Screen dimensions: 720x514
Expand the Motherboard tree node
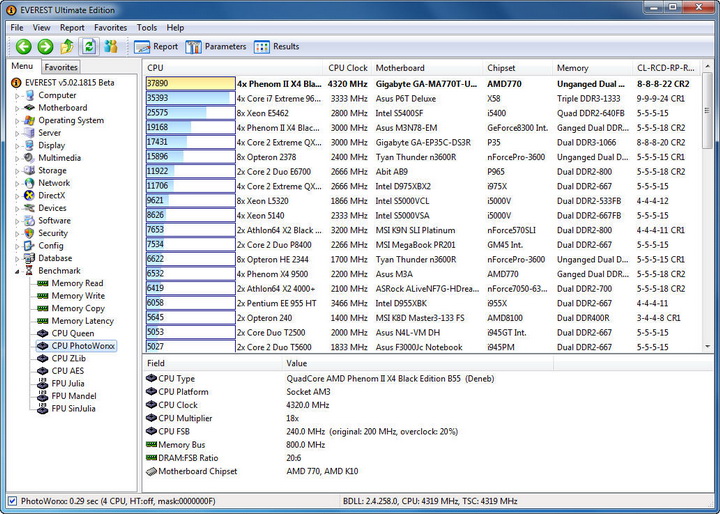pyautogui.click(x=17, y=108)
